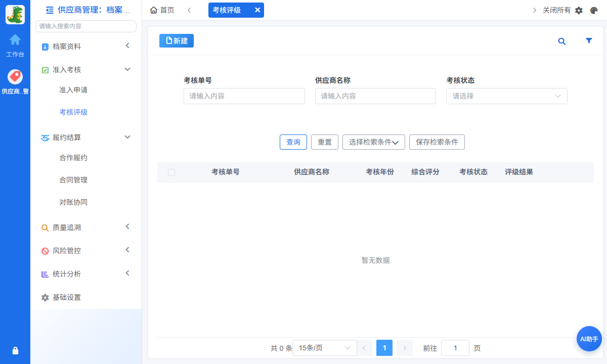The image size is (607, 364).
Task: Open 合同管理 in the sidebar
Action: coord(73,180)
